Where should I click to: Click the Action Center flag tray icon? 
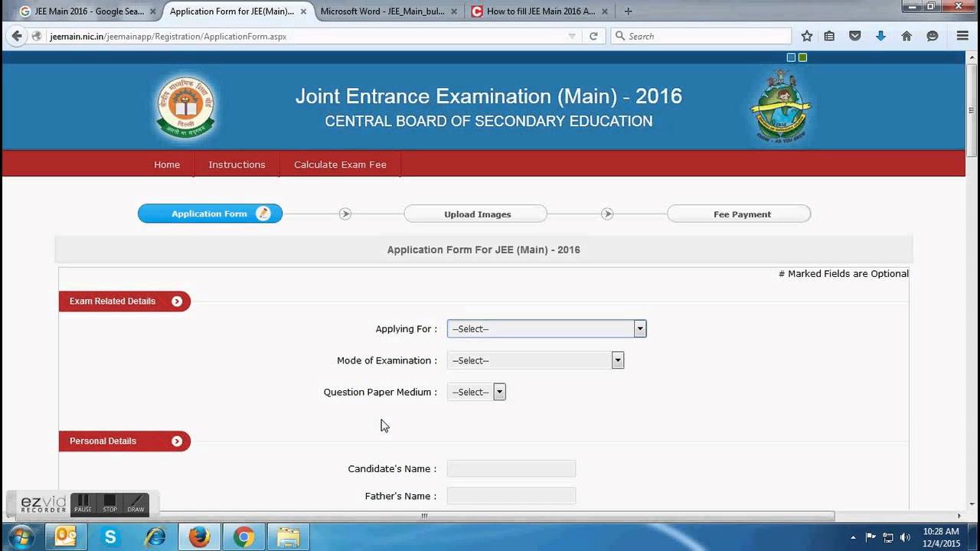pos(871,537)
